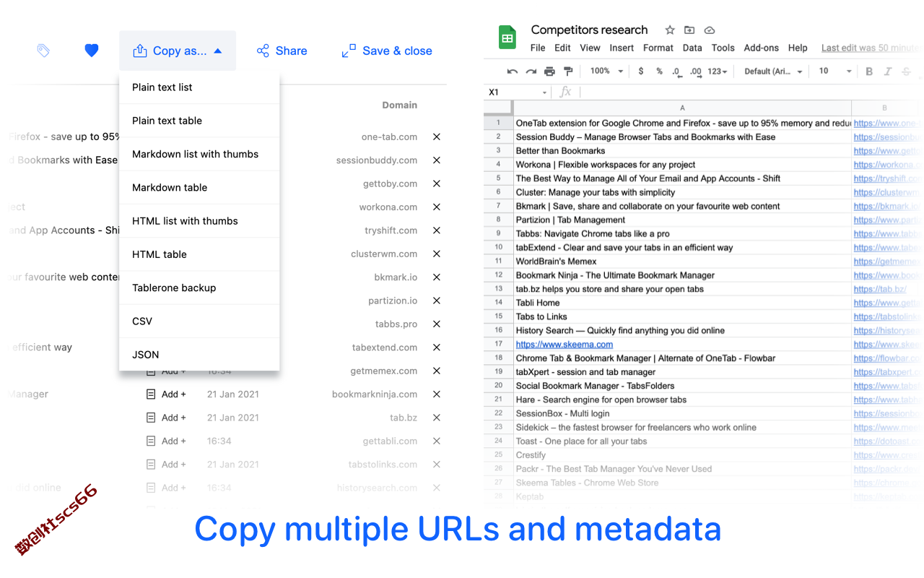Image resolution: width=924 pixels, height=578 pixels.
Task: Remove the tabbs.pro row
Action: pos(437,324)
